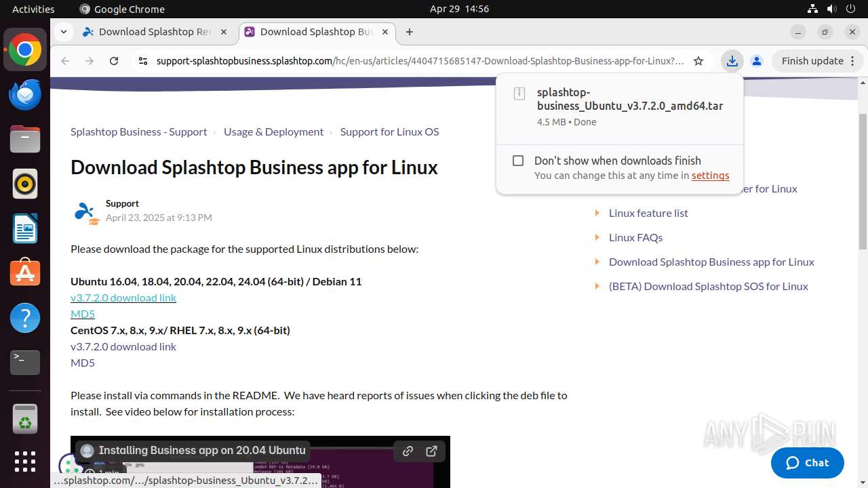Open the Google Chrome app menu
The width and height of the screenshot is (868, 488).
pos(122,9)
